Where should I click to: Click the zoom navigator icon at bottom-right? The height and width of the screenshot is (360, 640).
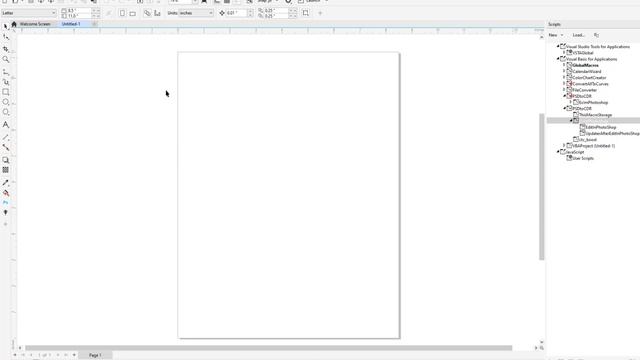point(542,348)
